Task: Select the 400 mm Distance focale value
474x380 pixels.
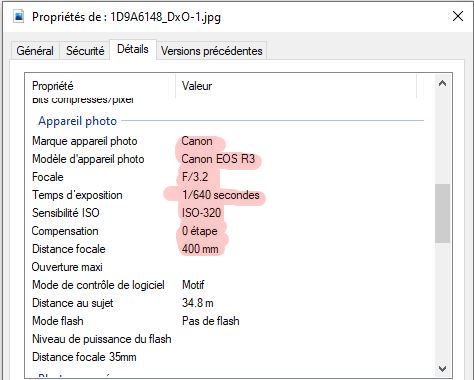Action: click(200, 249)
